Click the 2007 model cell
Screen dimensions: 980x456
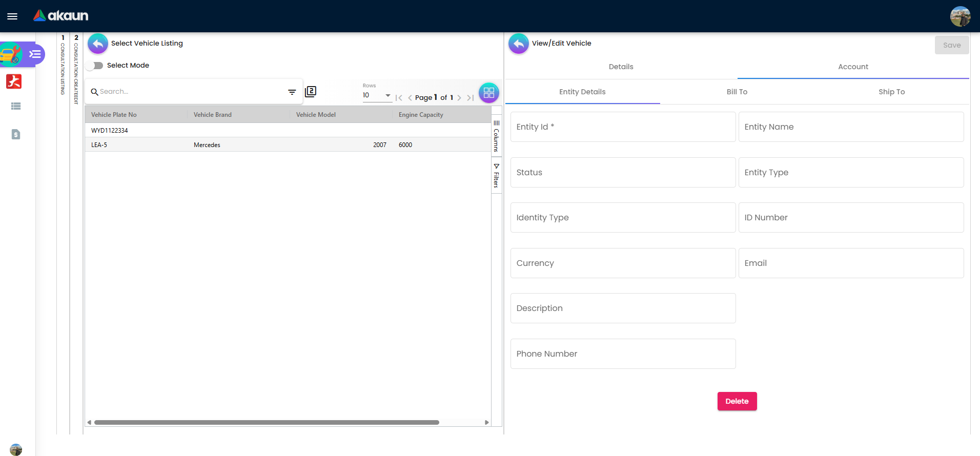pyautogui.click(x=380, y=145)
